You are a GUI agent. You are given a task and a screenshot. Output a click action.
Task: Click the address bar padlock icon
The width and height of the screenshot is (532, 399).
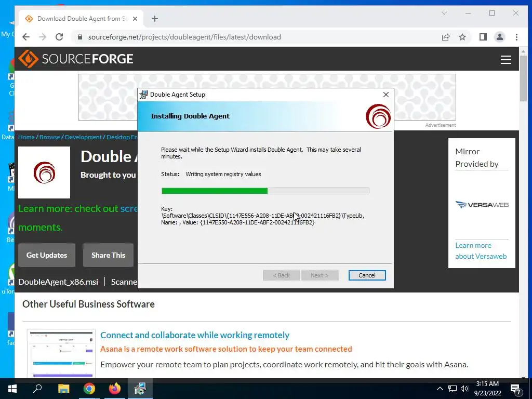pos(80,37)
